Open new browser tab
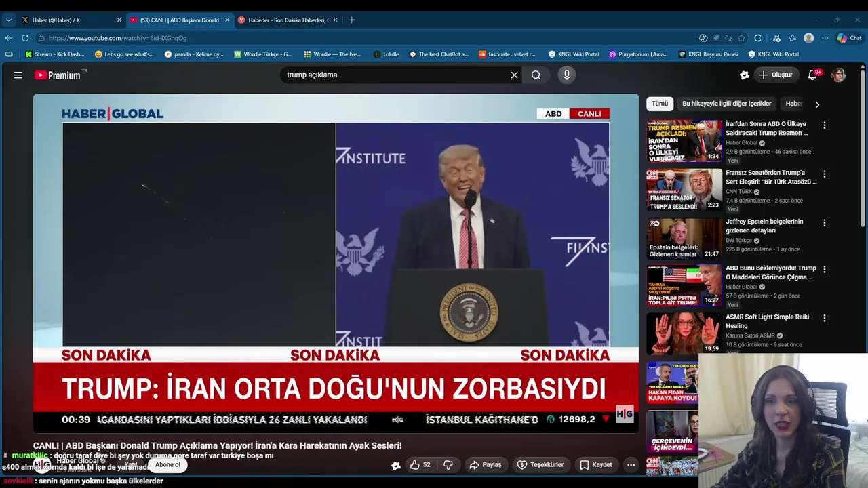868x488 pixels. [x=351, y=20]
